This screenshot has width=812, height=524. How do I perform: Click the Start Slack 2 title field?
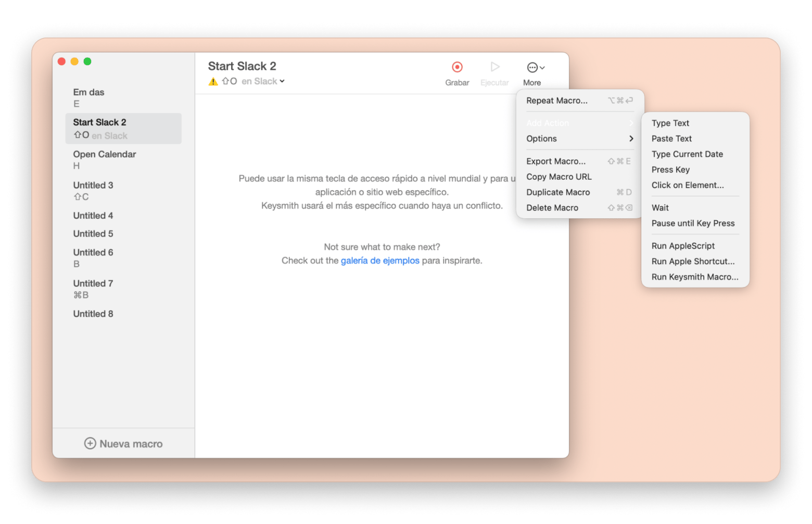tap(242, 66)
